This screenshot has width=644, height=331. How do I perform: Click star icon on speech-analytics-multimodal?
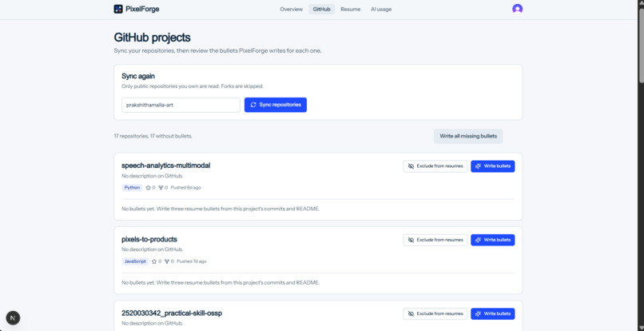(x=149, y=188)
